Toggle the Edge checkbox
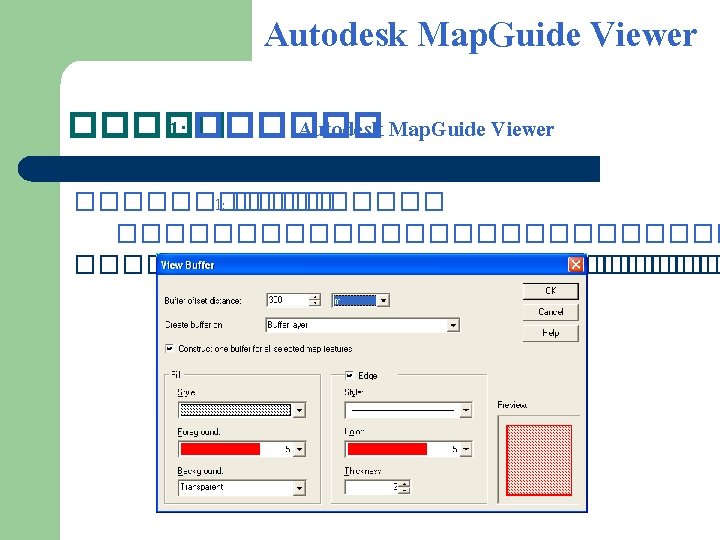Screen dimensions: 720x540 [349, 376]
